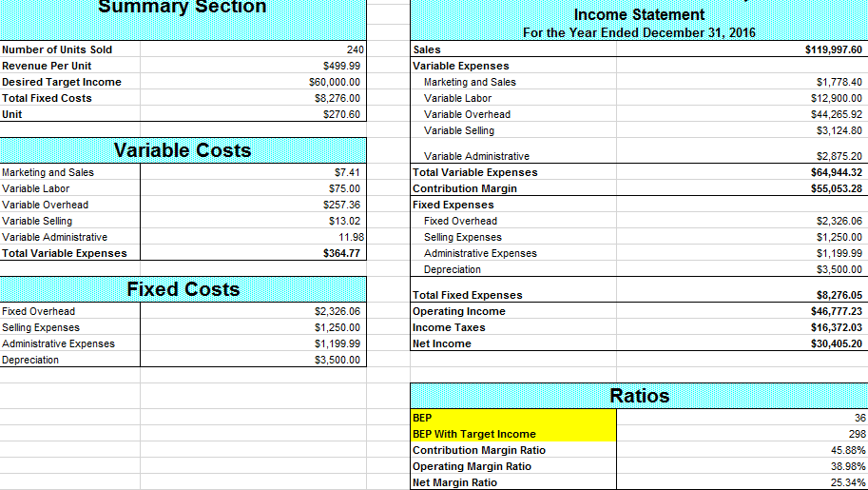868x490 pixels.
Task: Select the Variable Labor cost $75.00
Action: pos(344,188)
